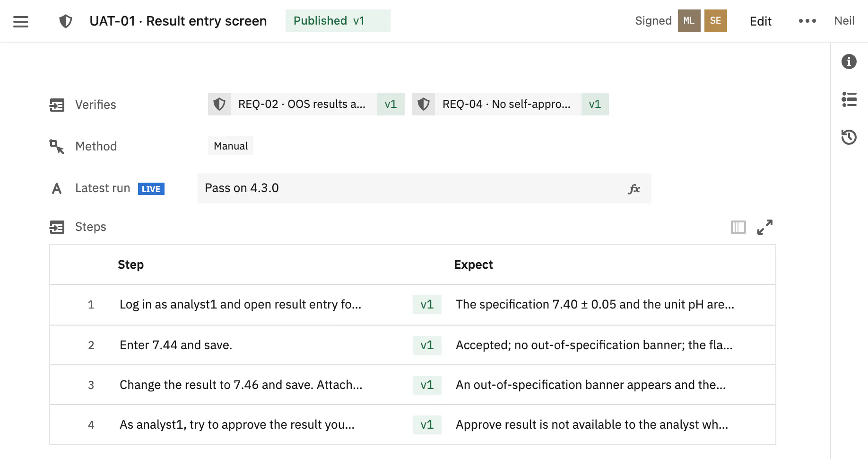
Task: Click the v1 badge in step 1 row
Action: (x=427, y=304)
